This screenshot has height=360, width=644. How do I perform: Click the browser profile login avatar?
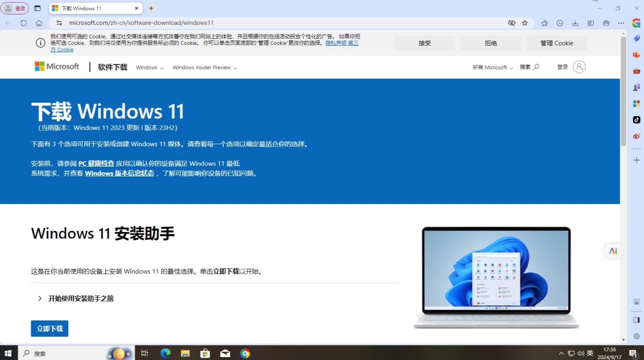(15, 8)
